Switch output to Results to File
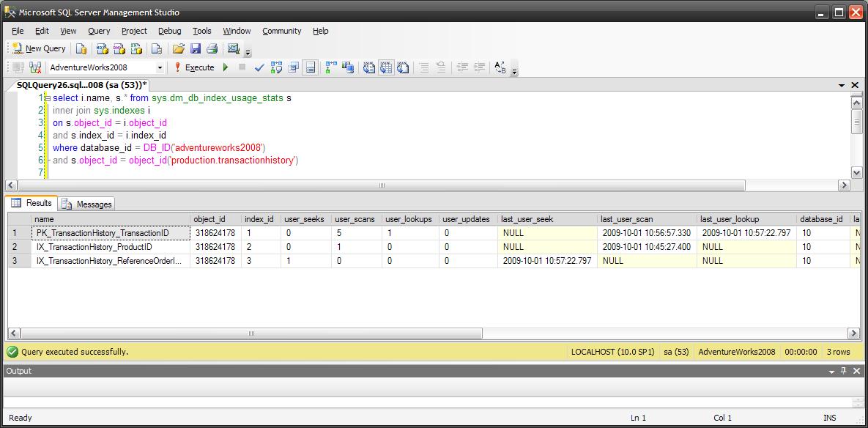868x428 pixels. point(404,67)
